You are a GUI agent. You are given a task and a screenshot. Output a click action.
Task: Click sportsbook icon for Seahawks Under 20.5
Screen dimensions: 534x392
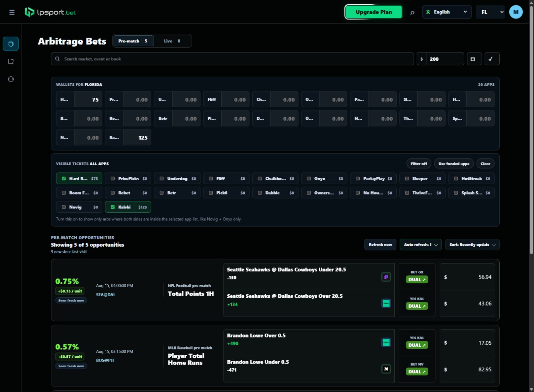(x=386, y=277)
